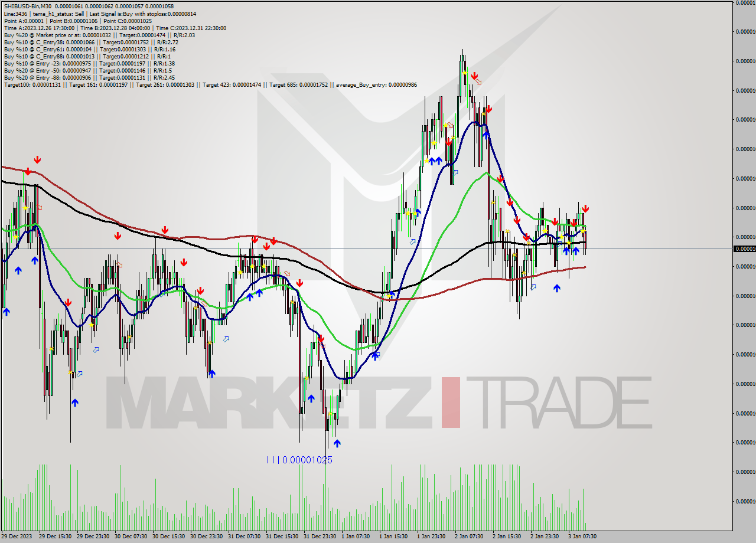Click the '0.00001025' Point C price label
Viewport: 756px width, 543px height.
pos(307,460)
